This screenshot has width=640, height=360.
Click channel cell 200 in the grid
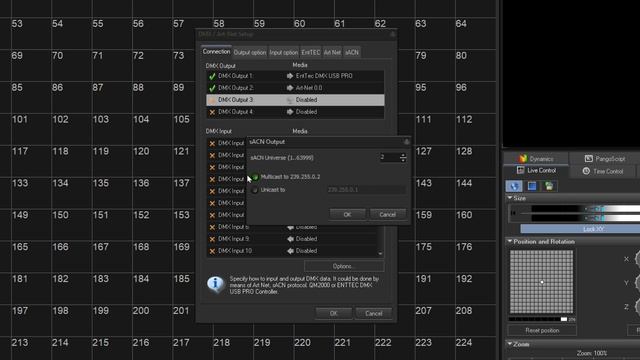[151, 320]
